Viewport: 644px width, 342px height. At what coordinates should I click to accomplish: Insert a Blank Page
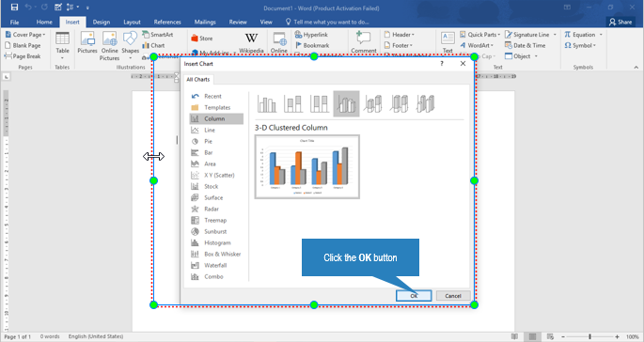(23, 46)
